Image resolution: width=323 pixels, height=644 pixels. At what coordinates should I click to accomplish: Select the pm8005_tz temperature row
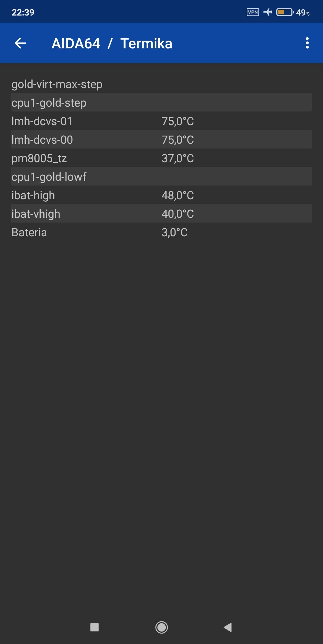pyautogui.click(x=161, y=158)
